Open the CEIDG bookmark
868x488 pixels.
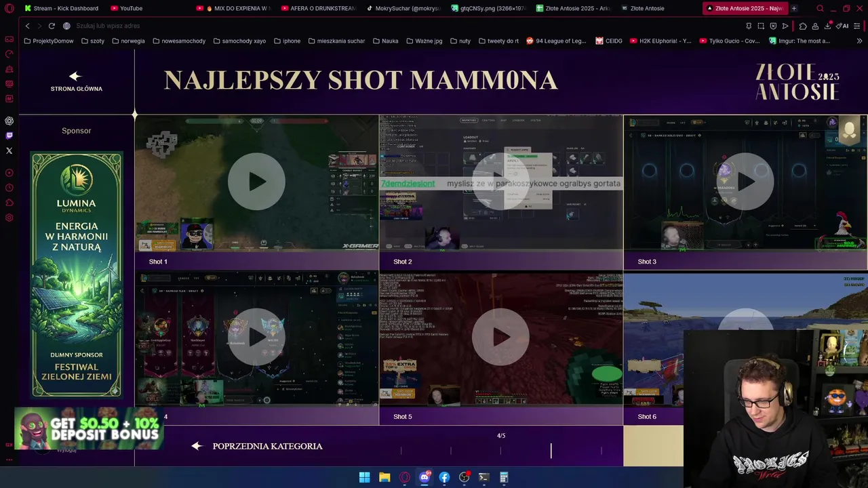tap(609, 41)
